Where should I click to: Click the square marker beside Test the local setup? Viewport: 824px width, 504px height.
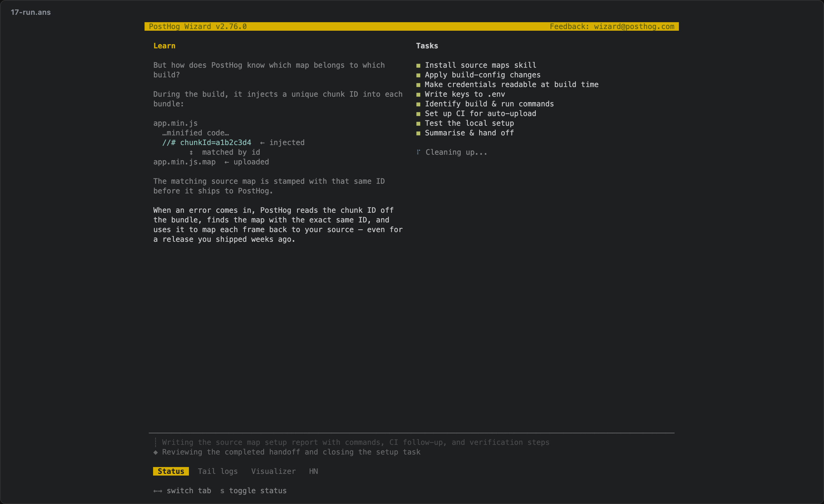click(418, 124)
